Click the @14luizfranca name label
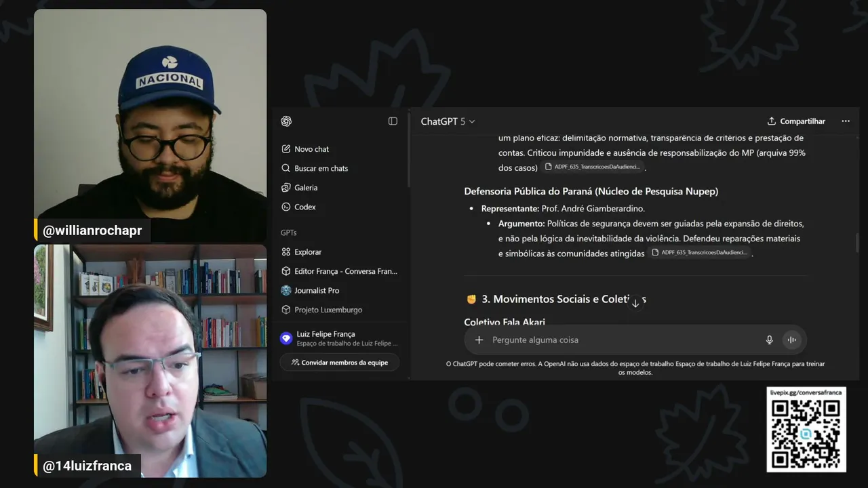868x488 pixels. [x=87, y=466]
